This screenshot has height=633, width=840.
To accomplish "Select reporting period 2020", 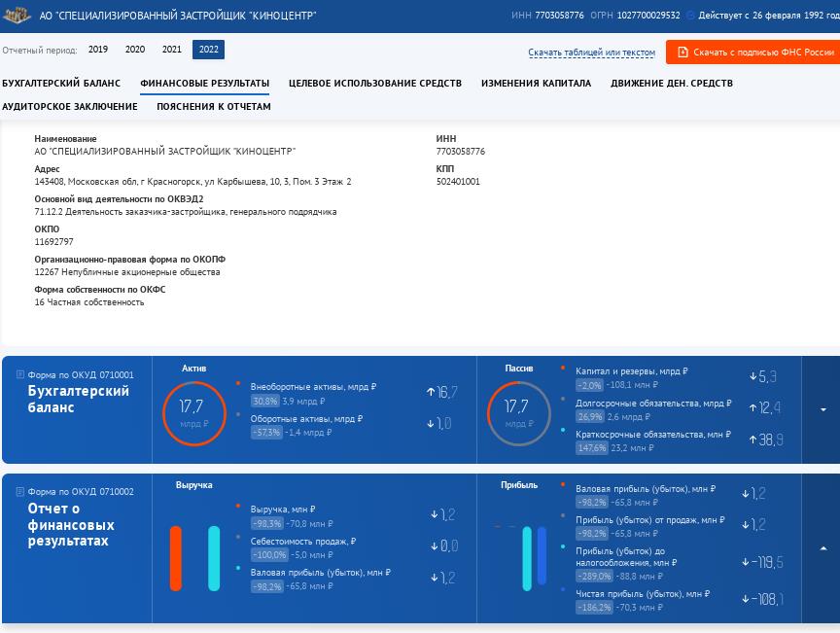I will coord(135,50).
